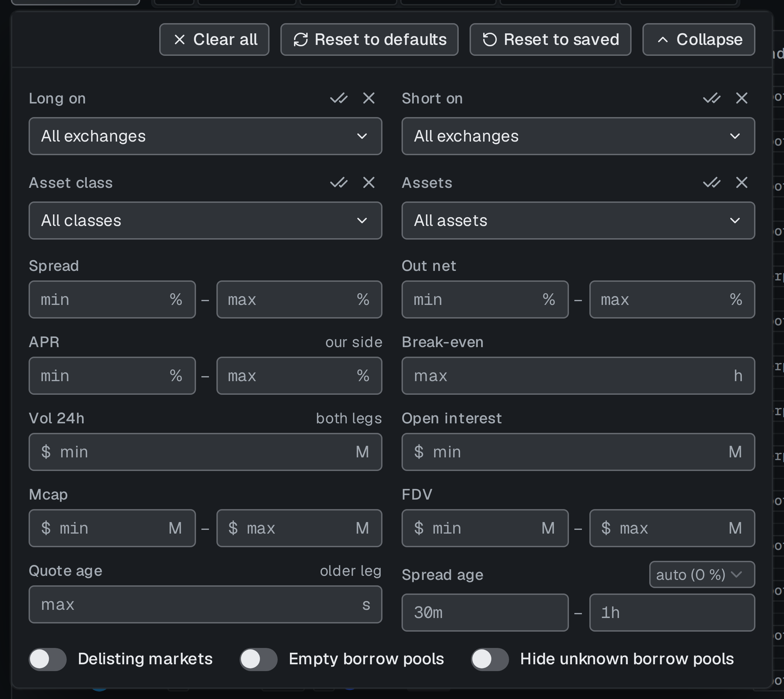Click the Break-even max hours field
This screenshot has height=699, width=784.
point(578,376)
